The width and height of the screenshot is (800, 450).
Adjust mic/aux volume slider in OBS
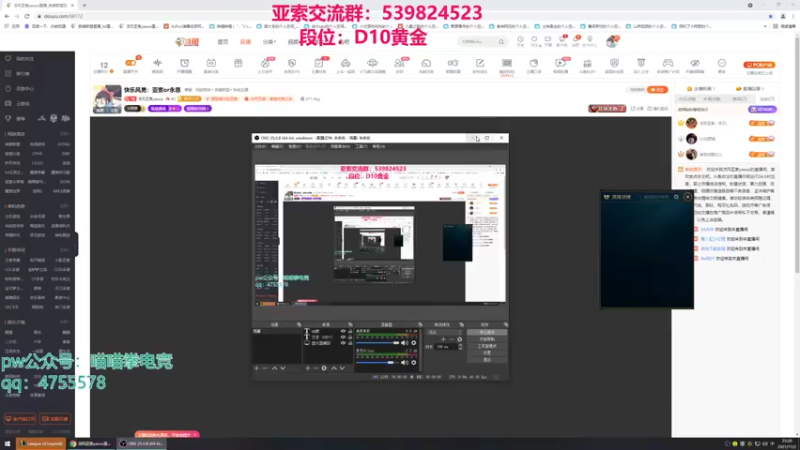[378, 363]
